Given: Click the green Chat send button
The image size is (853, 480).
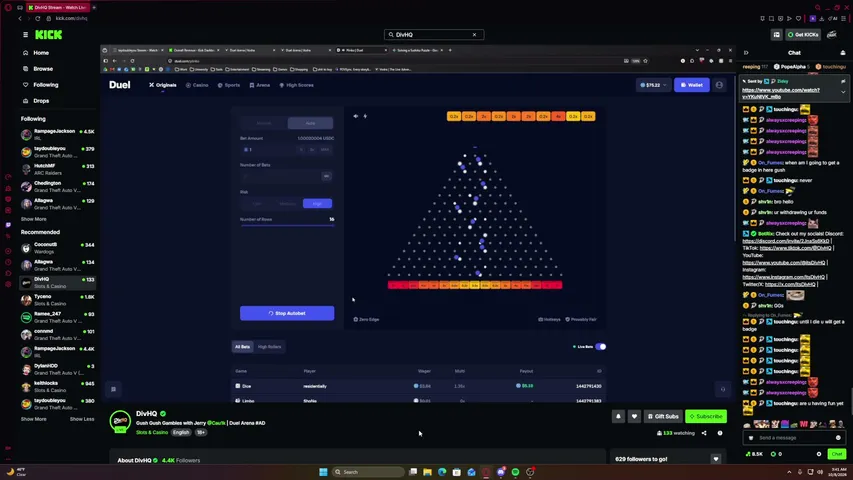Looking at the screenshot, I should [x=837, y=454].
